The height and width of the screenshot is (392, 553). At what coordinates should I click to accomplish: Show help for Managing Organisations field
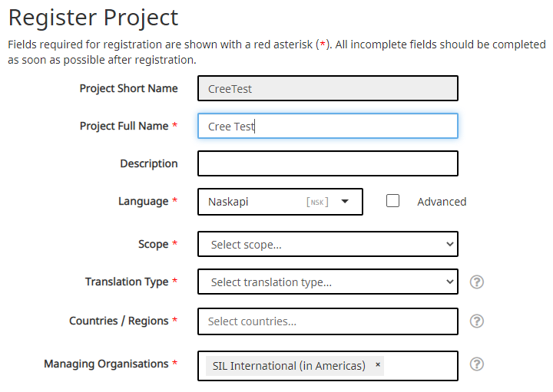[x=476, y=364]
